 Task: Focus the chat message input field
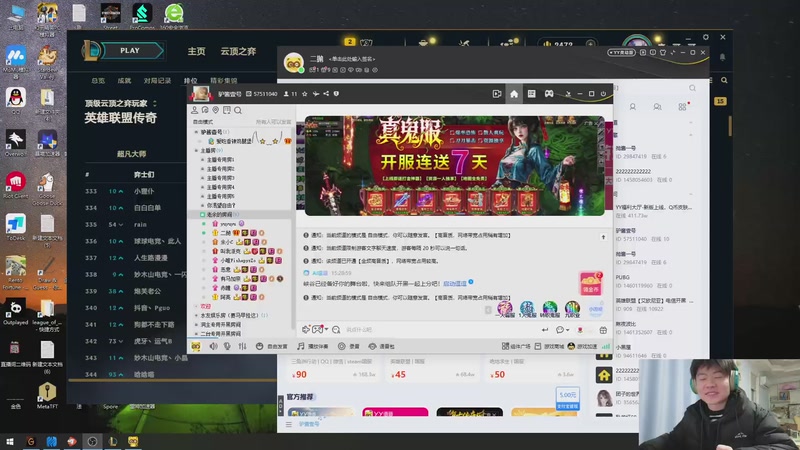(439, 330)
